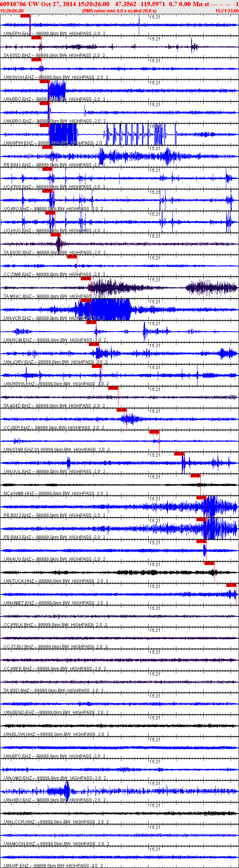Select the UW STAR EHZ 01 station label

tap(21, 450)
